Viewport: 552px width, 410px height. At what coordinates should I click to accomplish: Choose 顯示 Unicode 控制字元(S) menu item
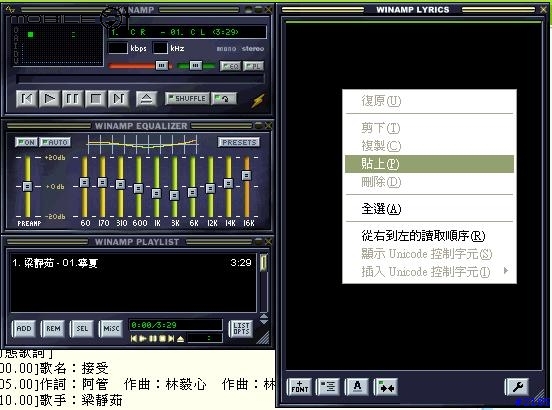tap(429, 254)
